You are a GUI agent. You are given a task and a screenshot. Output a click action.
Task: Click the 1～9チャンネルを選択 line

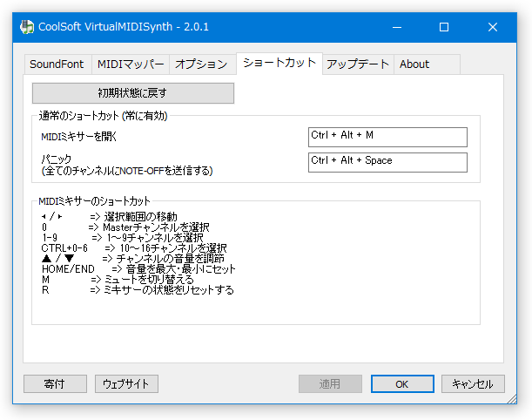pos(122,238)
